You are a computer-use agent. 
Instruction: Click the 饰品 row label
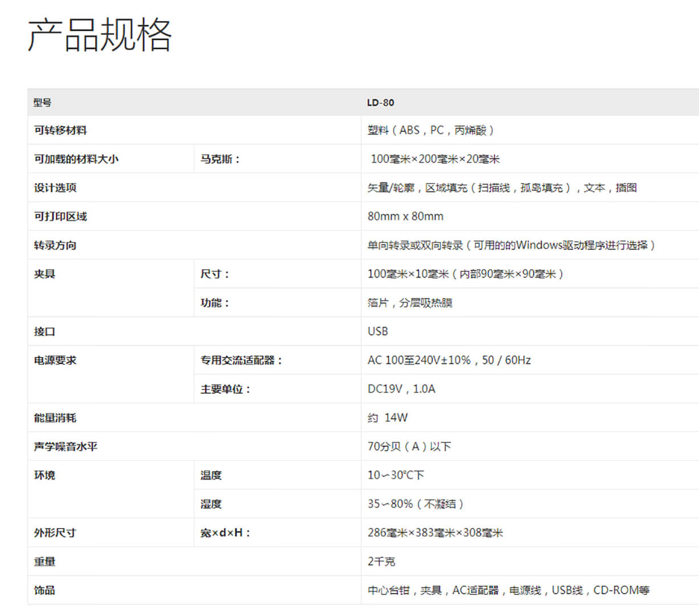[44, 590]
